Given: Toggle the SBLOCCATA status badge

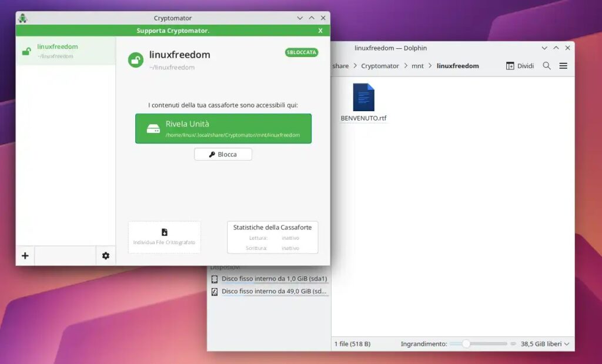Looking at the screenshot, I should [x=302, y=52].
